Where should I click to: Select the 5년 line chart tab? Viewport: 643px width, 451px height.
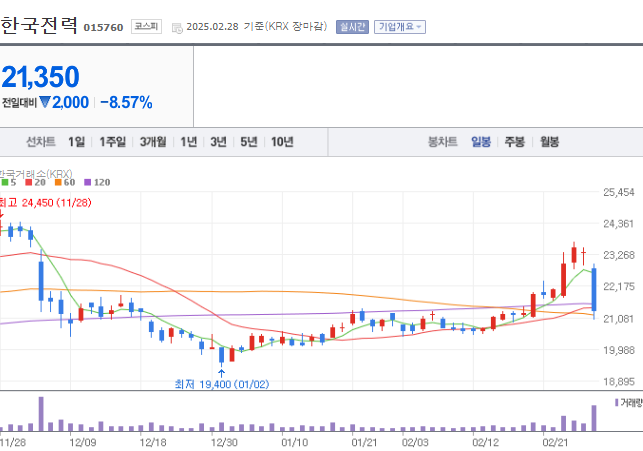[249, 142]
